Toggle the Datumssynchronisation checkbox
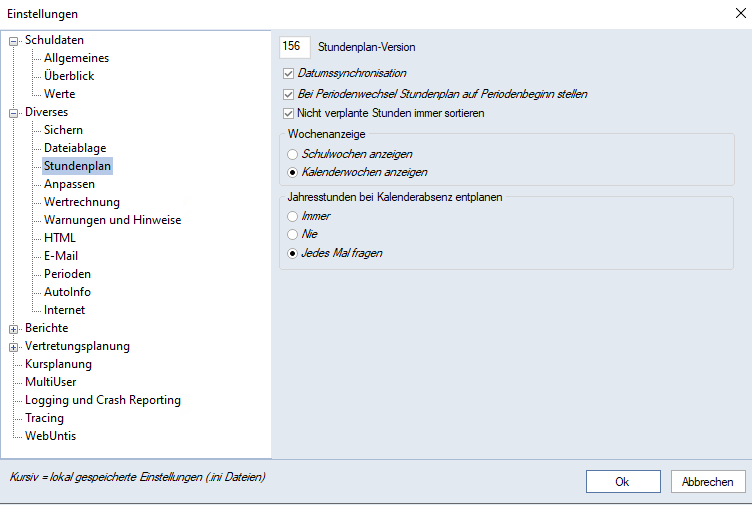752x505 pixels. [x=289, y=74]
